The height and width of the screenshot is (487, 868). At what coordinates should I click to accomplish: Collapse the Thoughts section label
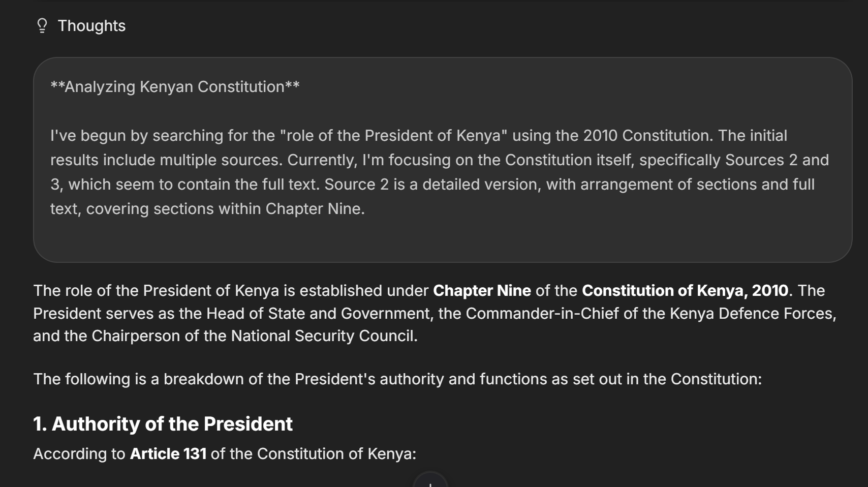coord(91,25)
